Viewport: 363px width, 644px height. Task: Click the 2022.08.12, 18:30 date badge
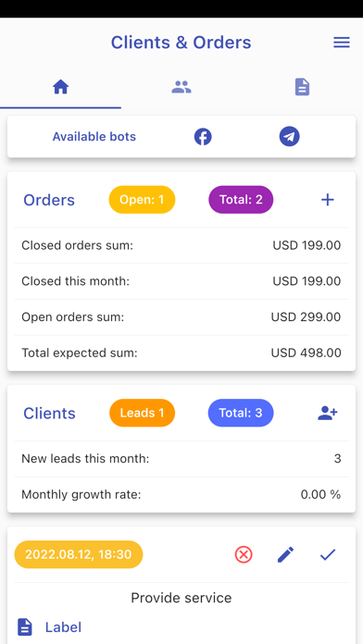coord(79,554)
